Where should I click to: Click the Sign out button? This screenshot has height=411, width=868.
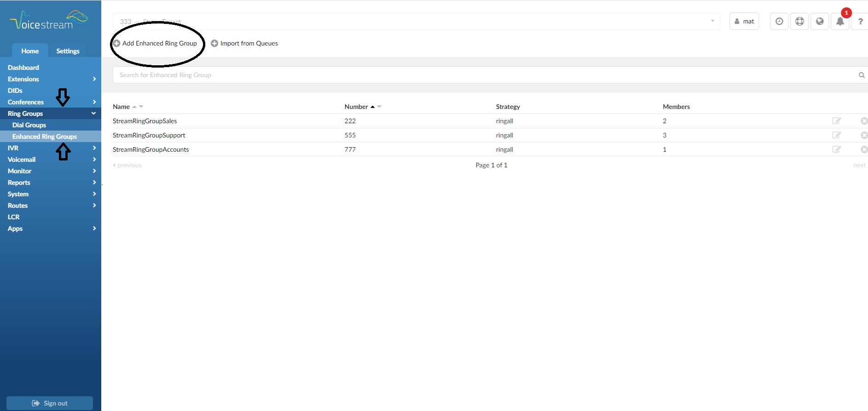pyautogui.click(x=50, y=403)
